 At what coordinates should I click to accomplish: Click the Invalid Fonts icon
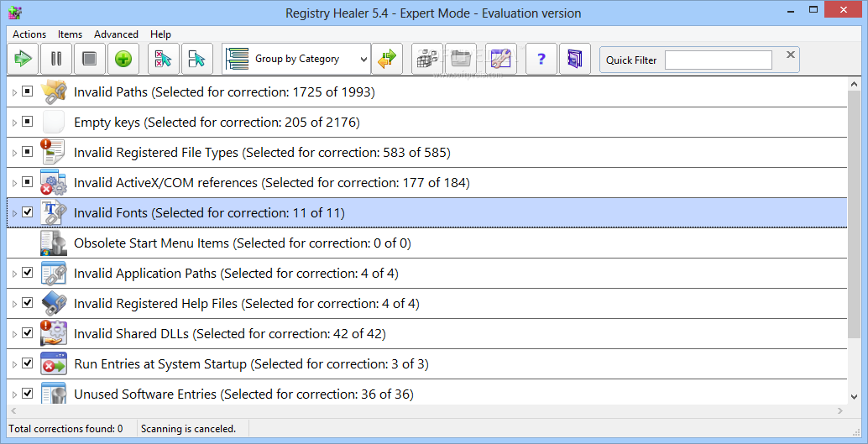(54, 213)
